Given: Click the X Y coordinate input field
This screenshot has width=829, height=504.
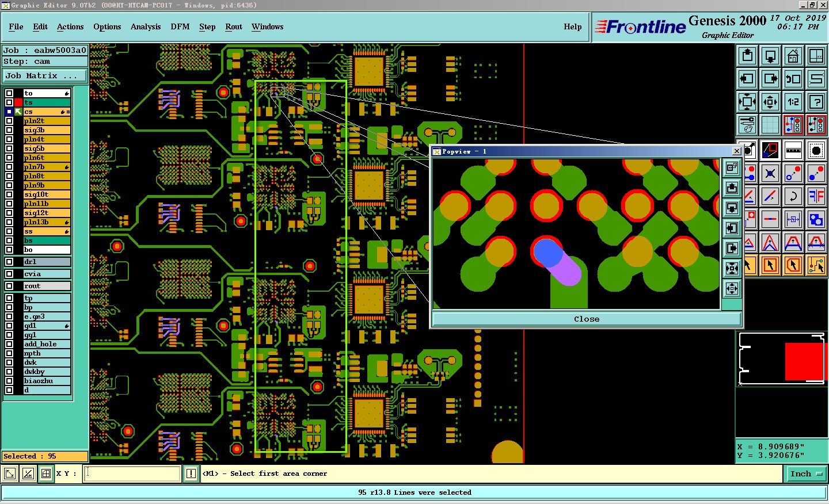Looking at the screenshot, I should (133, 474).
